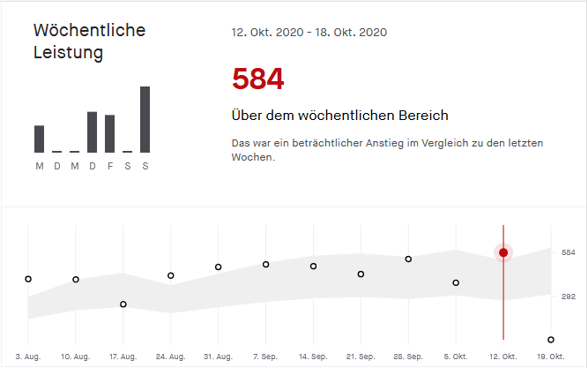Click the bottom data point at 19. Okt.
This screenshot has height=368, width=588.
(x=551, y=340)
